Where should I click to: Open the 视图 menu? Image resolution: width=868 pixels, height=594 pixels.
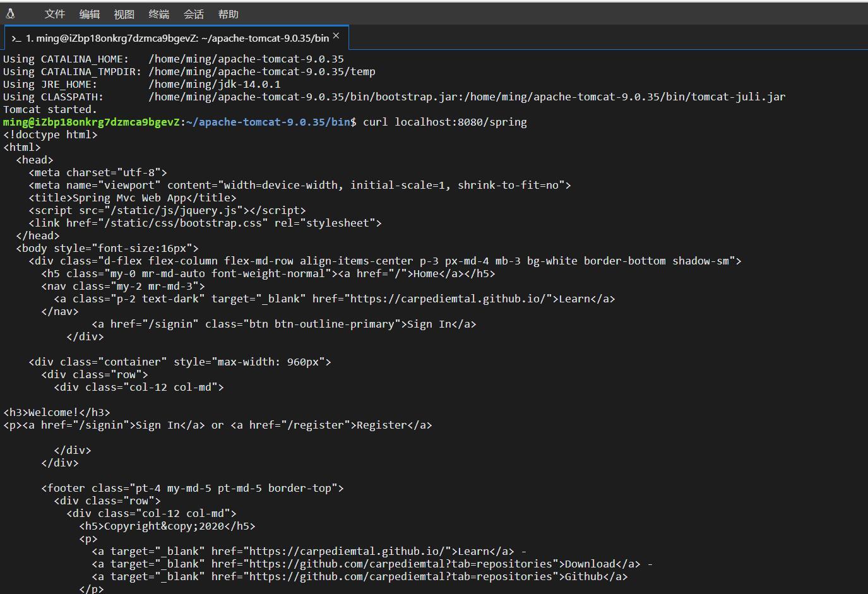(124, 14)
